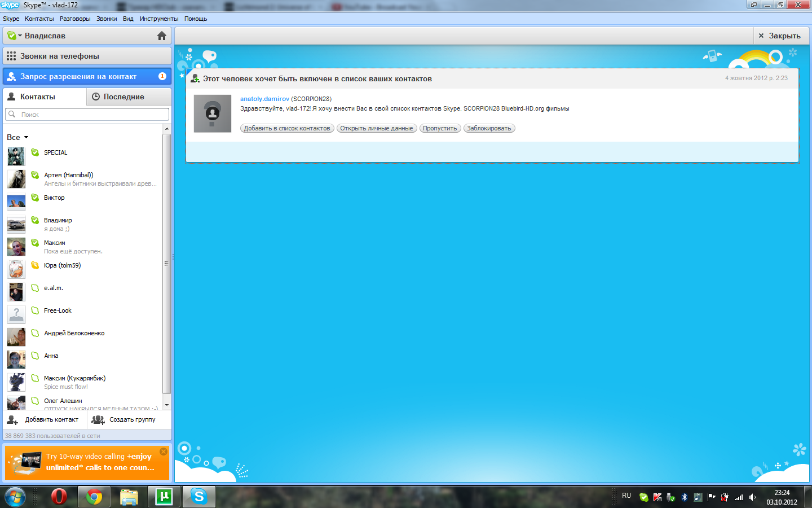Select contact Виктор
The height and width of the screenshot is (508, 812).
coord(85,202)
